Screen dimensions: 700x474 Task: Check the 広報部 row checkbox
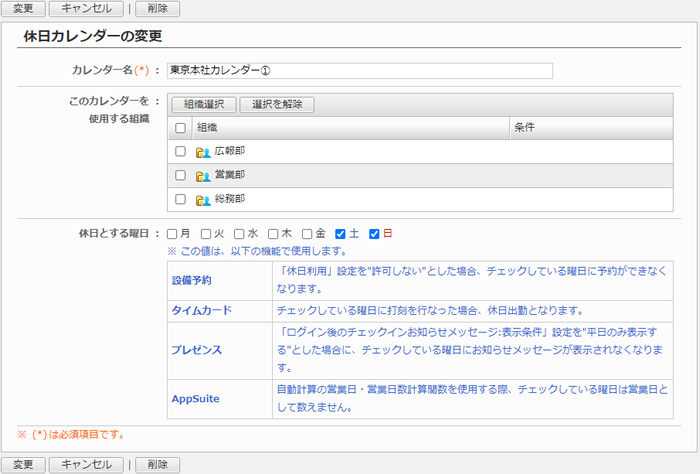(x=180, y=152)
